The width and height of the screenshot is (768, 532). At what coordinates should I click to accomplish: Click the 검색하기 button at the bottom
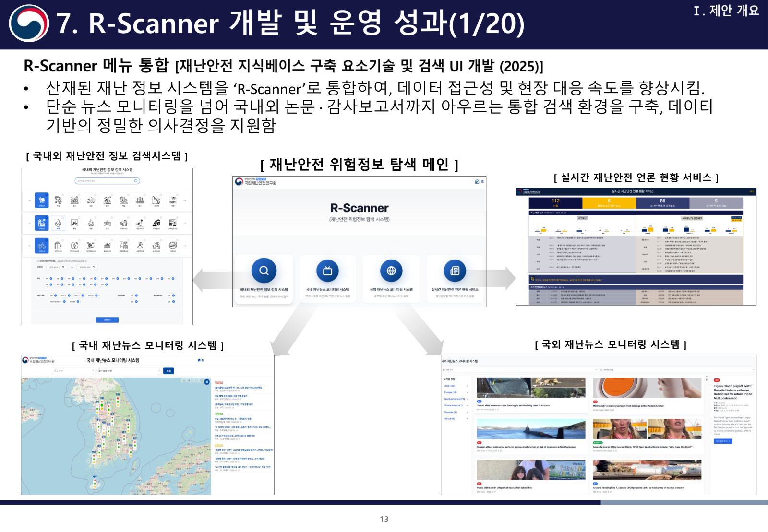107,320
